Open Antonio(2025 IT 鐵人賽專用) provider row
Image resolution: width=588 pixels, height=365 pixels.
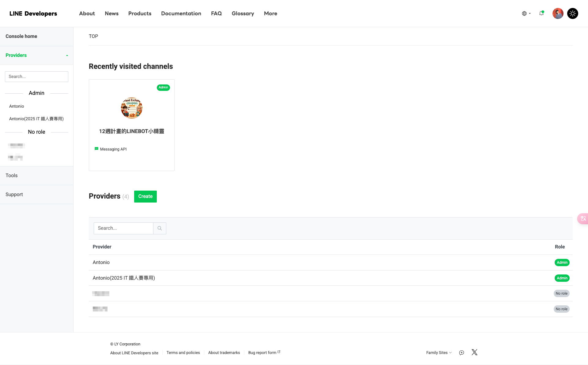[x=331, y=278]
